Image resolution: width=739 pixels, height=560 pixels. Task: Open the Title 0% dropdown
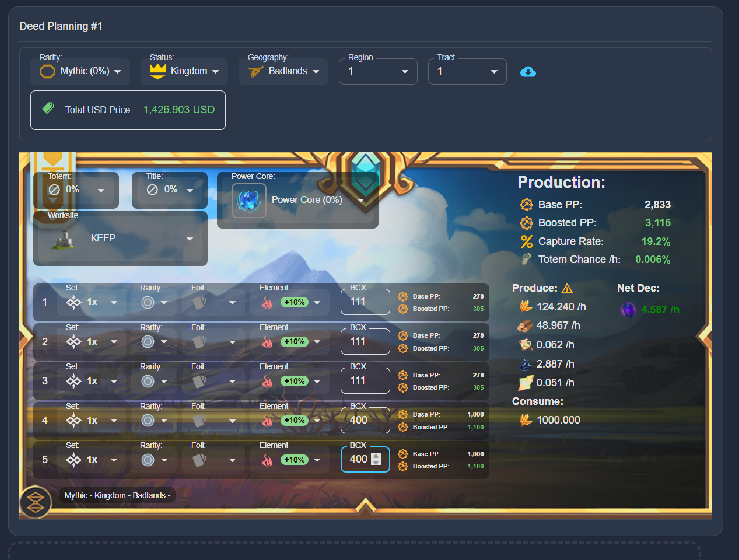170,190
